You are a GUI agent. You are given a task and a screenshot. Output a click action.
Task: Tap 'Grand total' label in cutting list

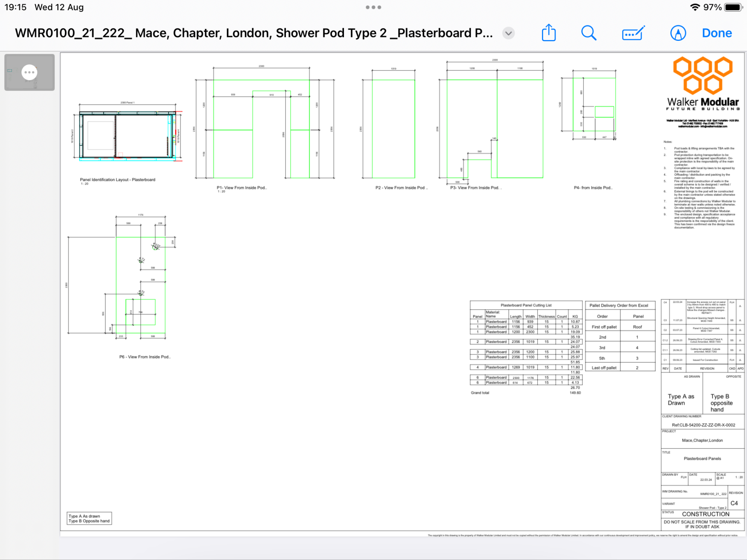pos(480,393)
